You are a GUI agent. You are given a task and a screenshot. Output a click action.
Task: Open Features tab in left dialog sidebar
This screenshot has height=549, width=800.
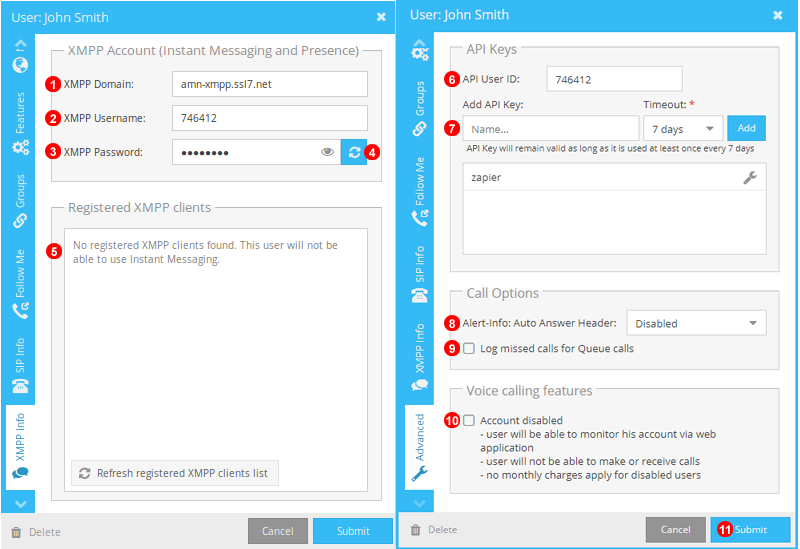click(20, 123)
